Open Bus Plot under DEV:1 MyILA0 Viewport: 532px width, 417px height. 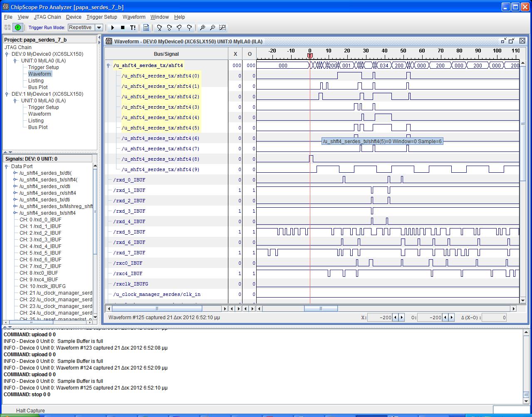(x=38, y=127)
